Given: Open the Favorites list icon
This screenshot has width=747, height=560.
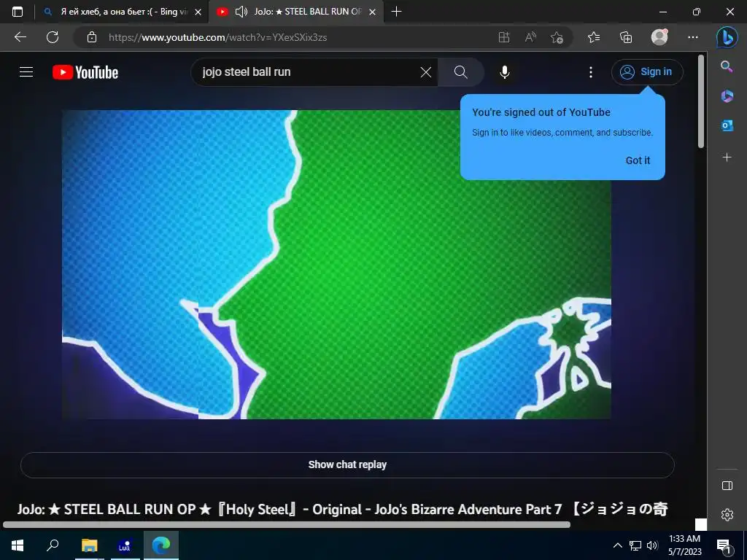Looking at the screenshot, I should pyautogui.click(x=594, y=37).
